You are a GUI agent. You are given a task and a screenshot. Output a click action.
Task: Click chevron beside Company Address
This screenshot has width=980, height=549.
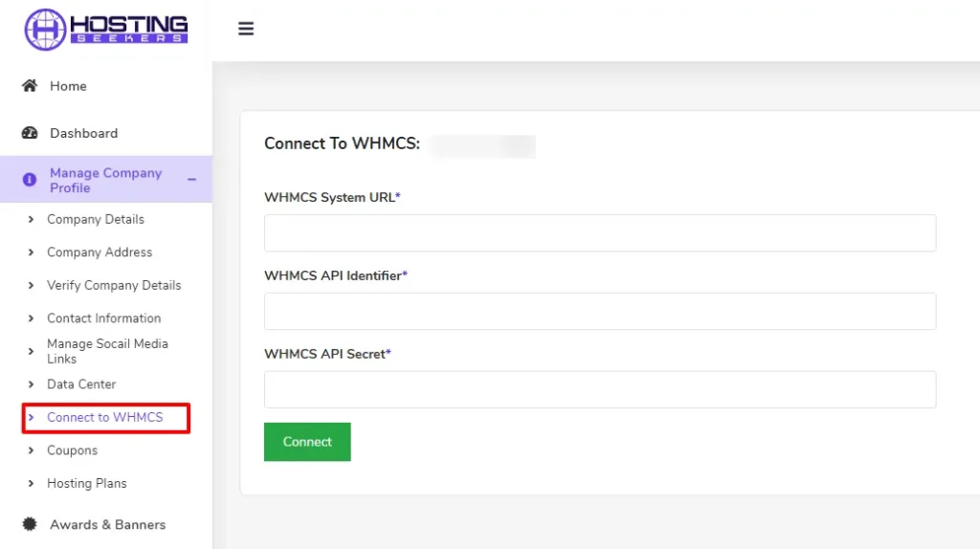pyautogui.click(x=31, y=253)
